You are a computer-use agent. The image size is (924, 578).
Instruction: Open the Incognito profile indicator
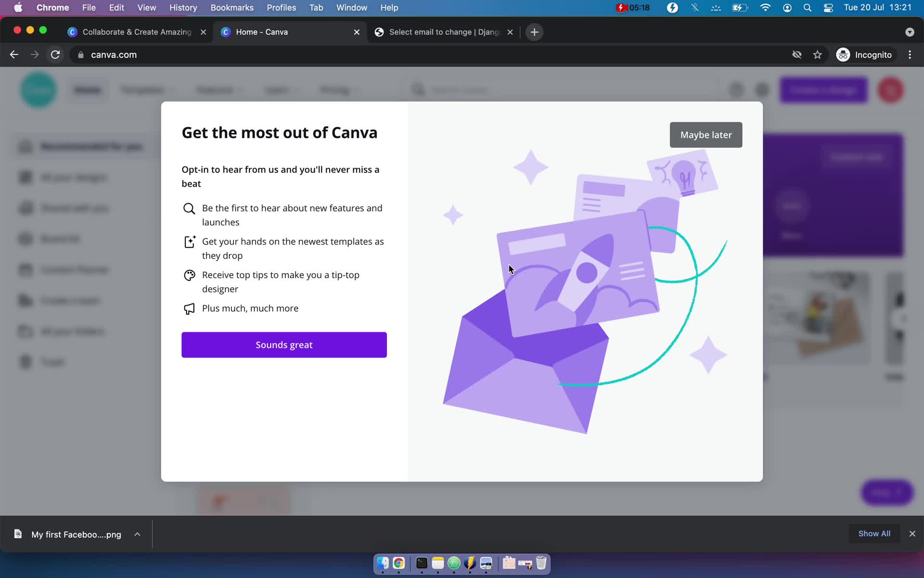click(864, 55)
